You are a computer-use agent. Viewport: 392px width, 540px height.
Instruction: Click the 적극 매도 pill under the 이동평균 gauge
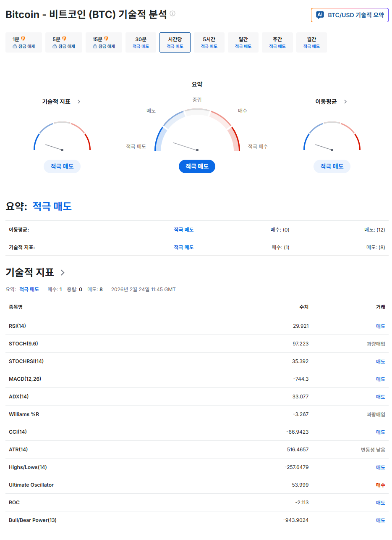click(x=332, y=166)
